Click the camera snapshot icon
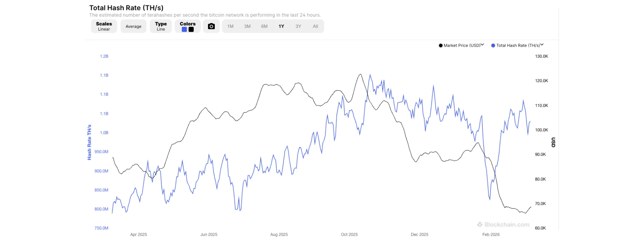Image resolution: width=644 pixels, height=238 pixels. coord(211,26)
